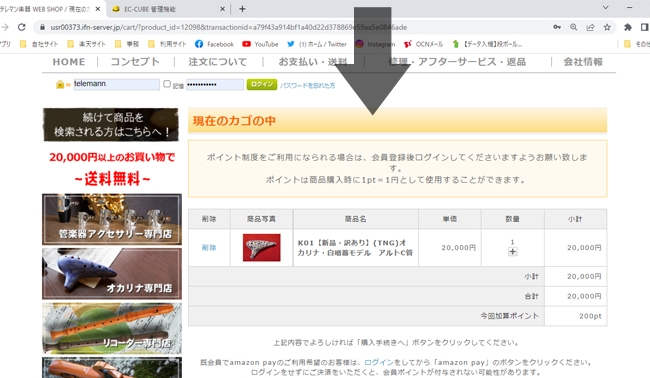The image size is (650, 378).
Task: Open the リコーダー専門店 banner
Action: (112, 328)
